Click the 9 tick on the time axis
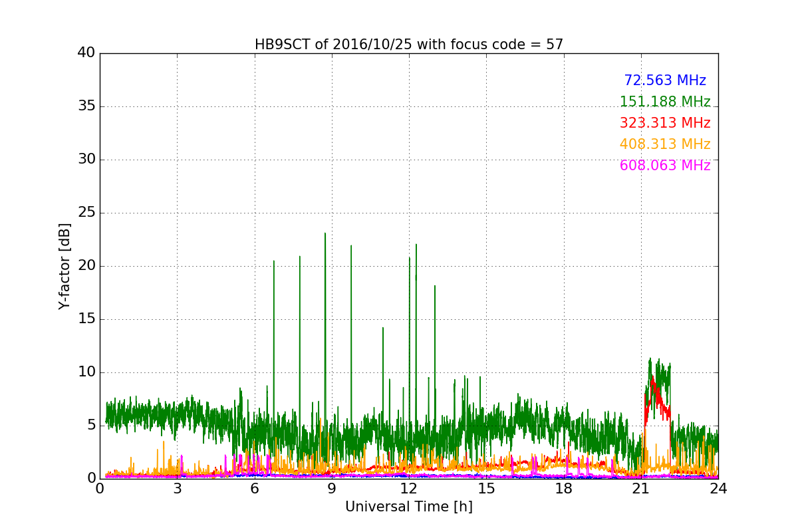Image resolution: width=798 pixels, height=532 pixels. (332, 489)
